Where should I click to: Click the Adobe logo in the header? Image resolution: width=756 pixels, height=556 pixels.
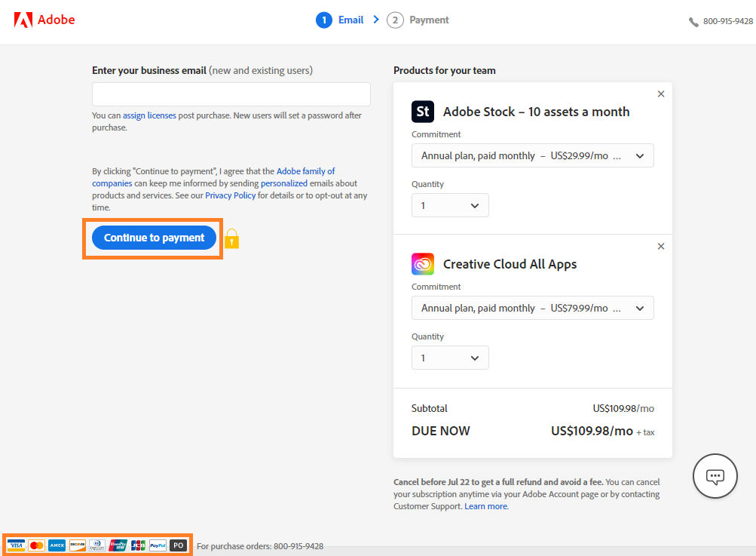point(44,20)
